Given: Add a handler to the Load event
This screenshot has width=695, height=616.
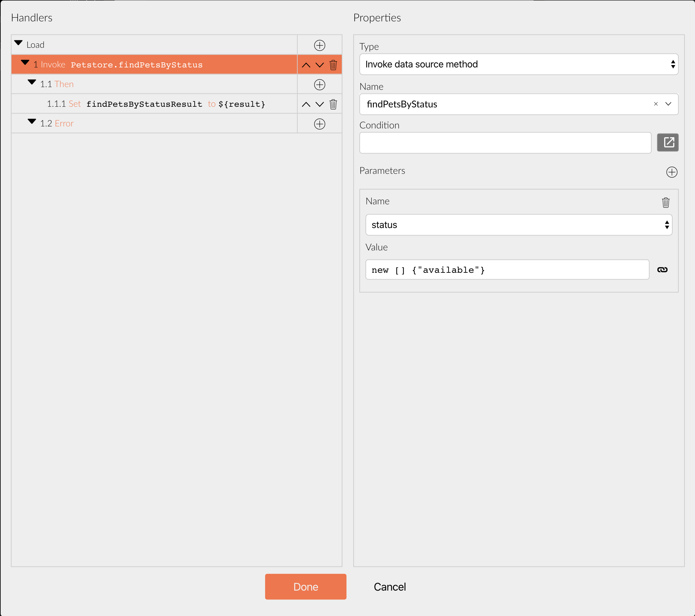Looking at the screenshot, I should [319, 45].
